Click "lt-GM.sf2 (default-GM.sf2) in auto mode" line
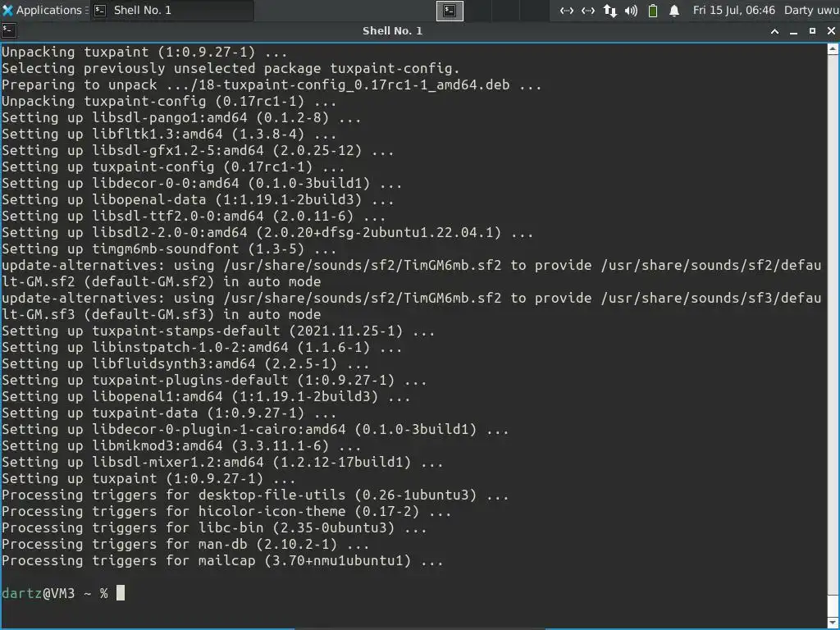This screenshot has width=840, height=630. coord(162,282)
